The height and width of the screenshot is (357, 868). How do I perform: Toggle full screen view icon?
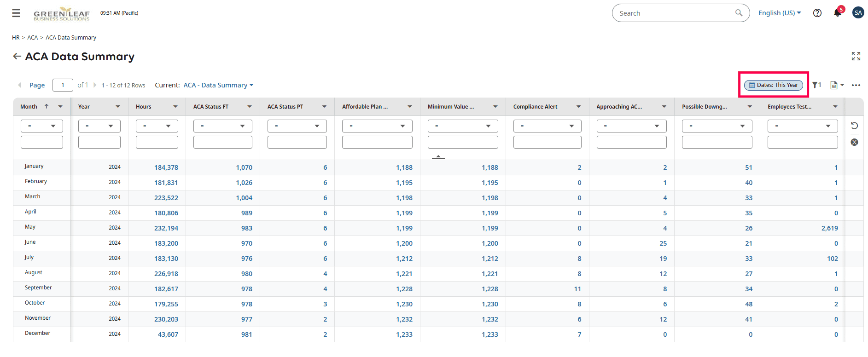coord(856,56)
